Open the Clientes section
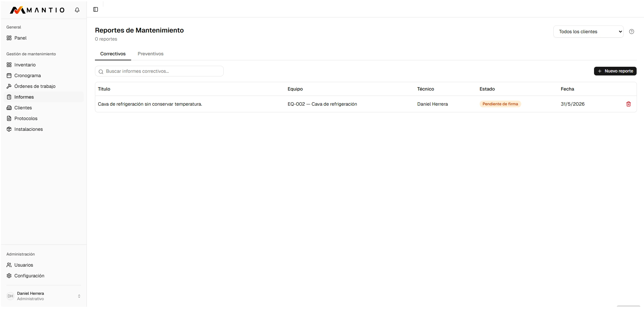The width and height of the screenshot is (644, 331). pyautogui.click(x=44, y=108)
